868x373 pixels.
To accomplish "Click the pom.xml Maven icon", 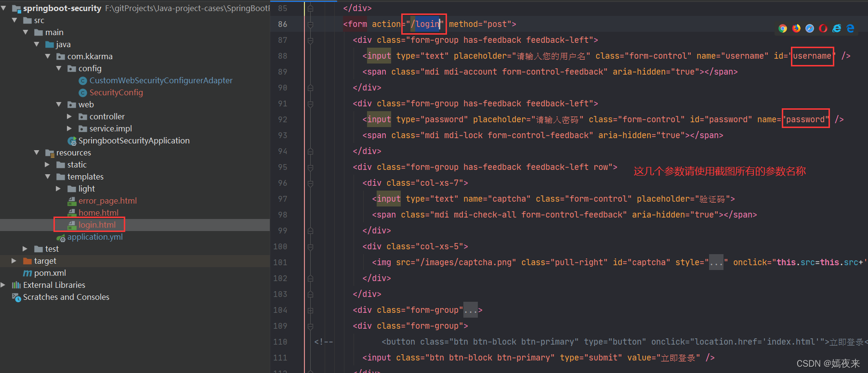I will [x=27, y=273].
